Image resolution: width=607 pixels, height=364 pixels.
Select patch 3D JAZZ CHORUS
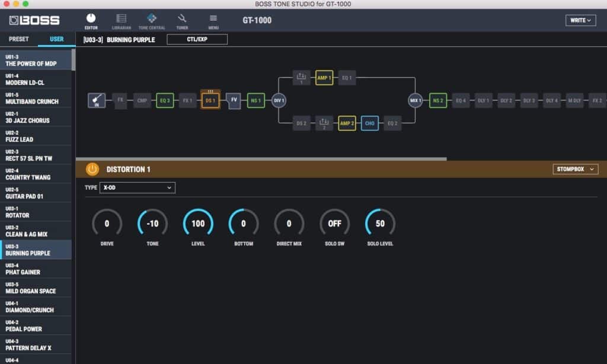tap(36, 117)
